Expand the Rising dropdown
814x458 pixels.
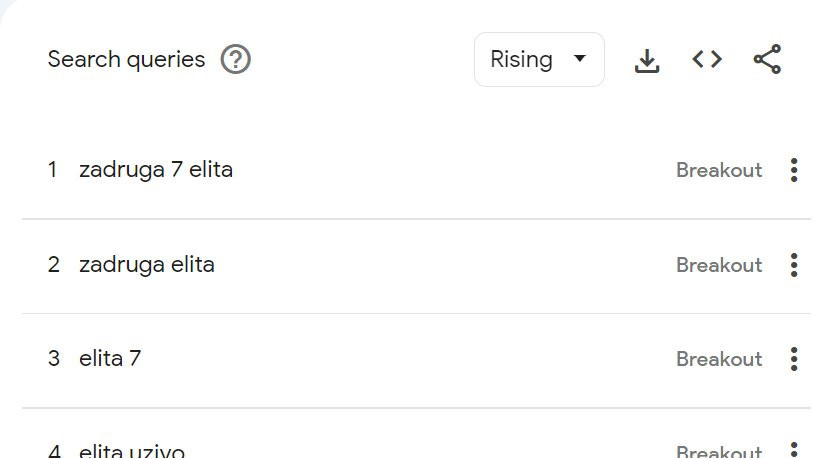(x=539, y=59)
